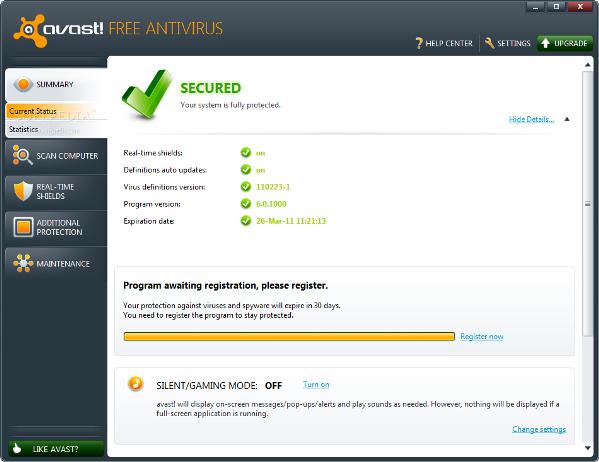The height and width of the screenshot is (462, 599).
Task: Click the Silent/Gaming mode music note icon
Action: [x=135, y=383]
